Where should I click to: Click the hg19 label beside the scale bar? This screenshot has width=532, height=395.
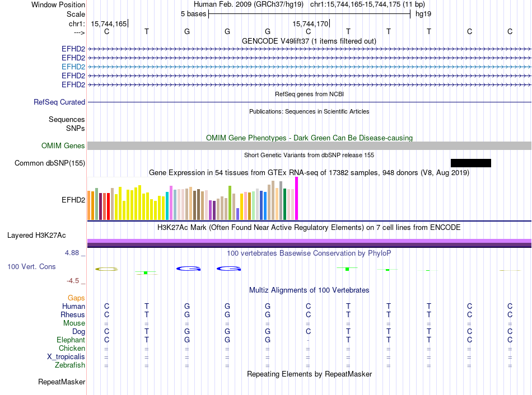pyautogui.click(x=423, y=14)
